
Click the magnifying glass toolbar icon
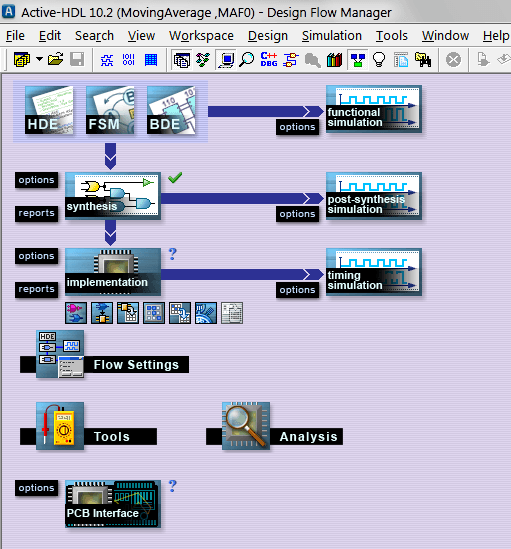(x=247, y=60)
